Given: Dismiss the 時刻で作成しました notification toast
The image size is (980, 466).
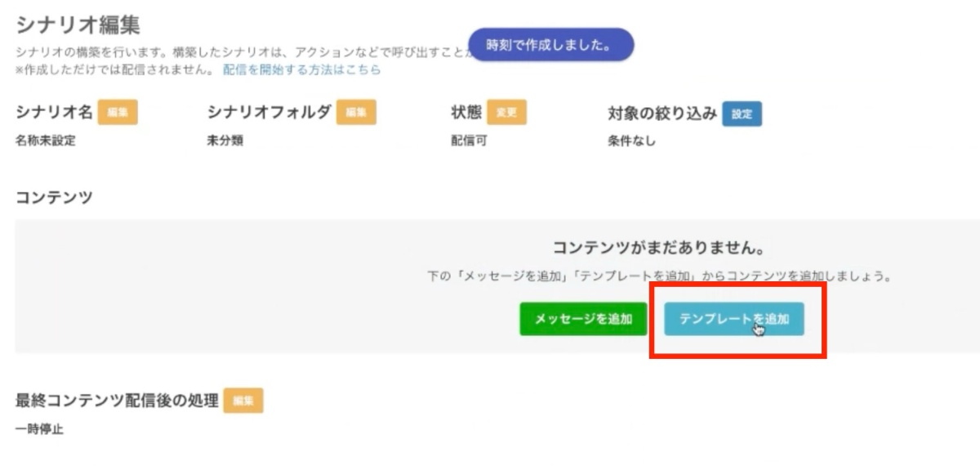Looking at the screenshot, I should point(551,45).
